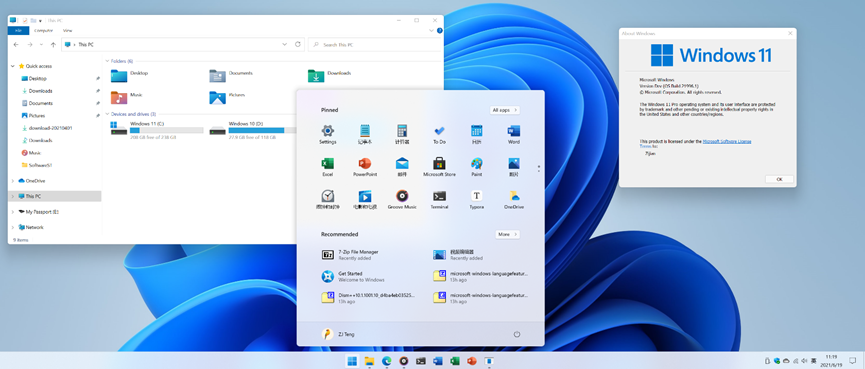Expand the OneDrive tree node

pos(13,181)
